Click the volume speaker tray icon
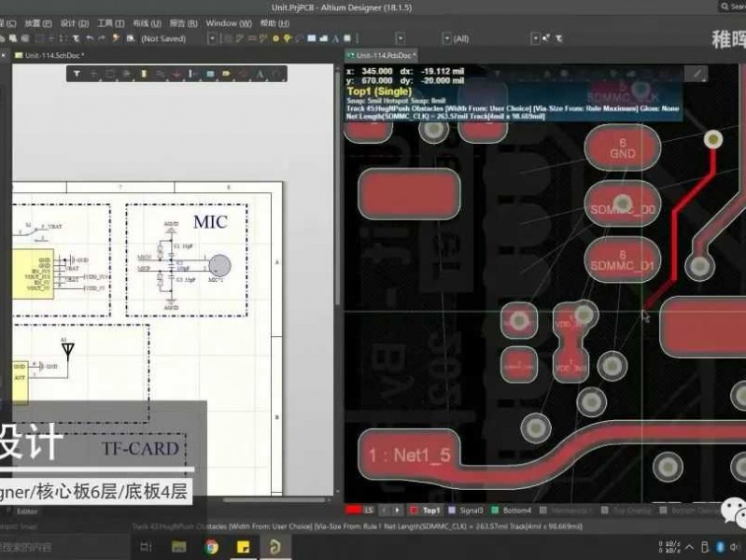The image size is (746, 560). pos(735,547)
